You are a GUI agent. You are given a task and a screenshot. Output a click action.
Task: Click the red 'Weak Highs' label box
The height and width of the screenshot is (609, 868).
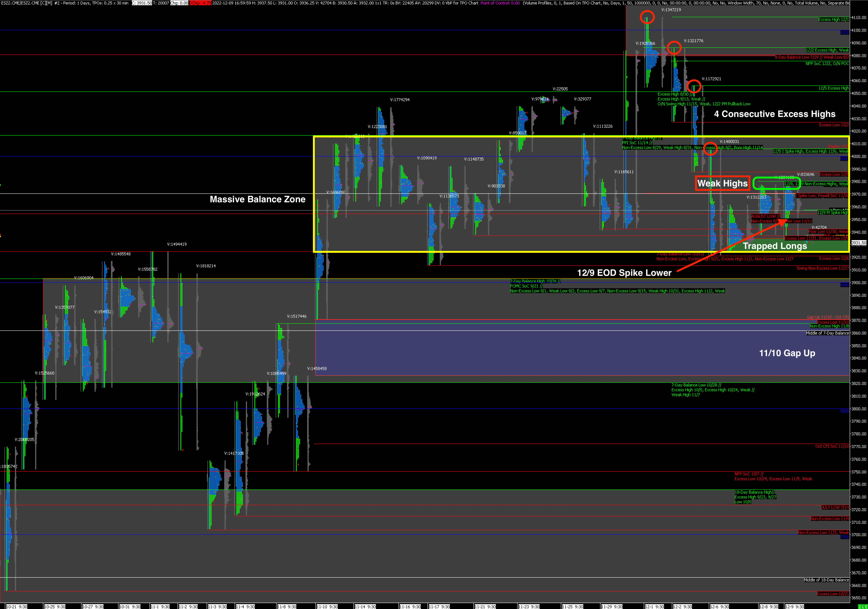pyautogui.click(x=722, y=183)
